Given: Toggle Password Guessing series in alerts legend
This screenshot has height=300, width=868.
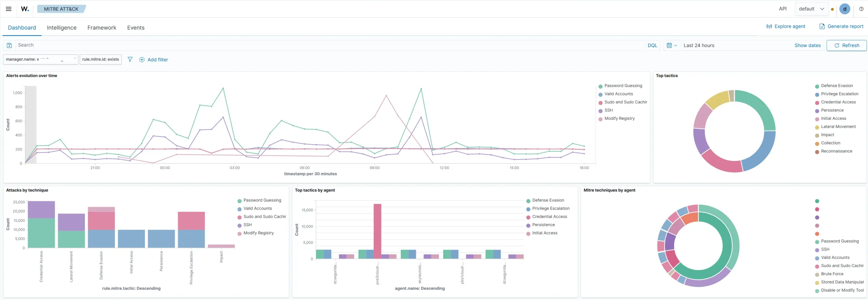Looking at the screenshot, I should (623, 86).
